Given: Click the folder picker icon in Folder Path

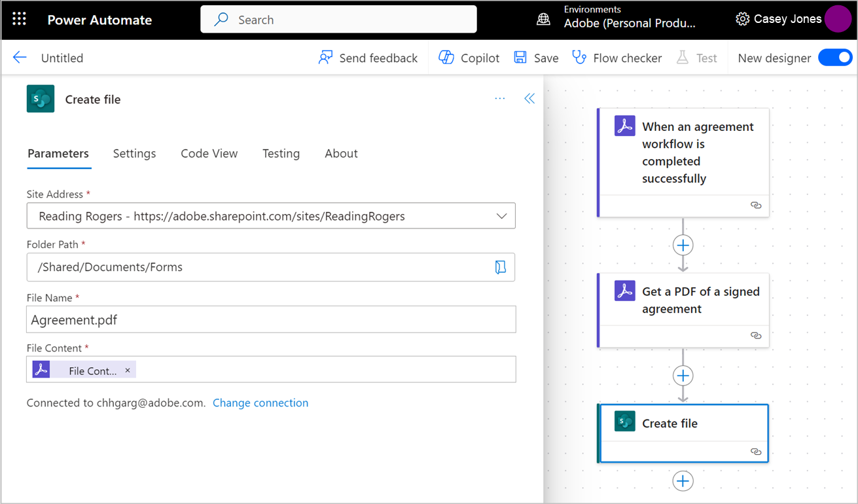Looking at the screenshot, I should pyautogui.click(x=501, y=267).
